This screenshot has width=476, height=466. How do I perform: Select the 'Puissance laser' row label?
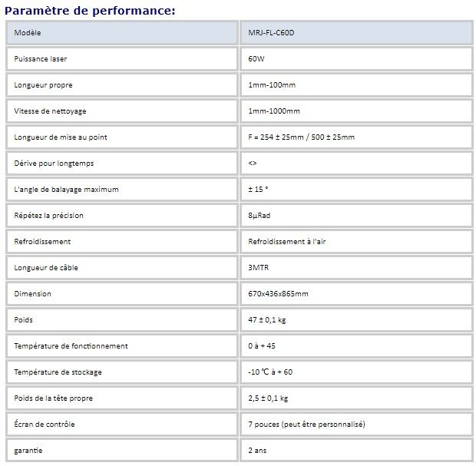click(41, 59)
